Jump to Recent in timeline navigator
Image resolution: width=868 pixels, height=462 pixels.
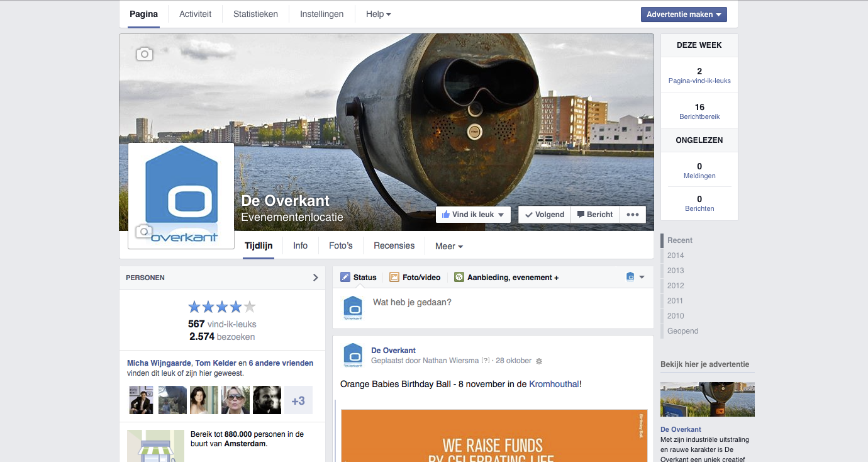[x=680, y=240]
